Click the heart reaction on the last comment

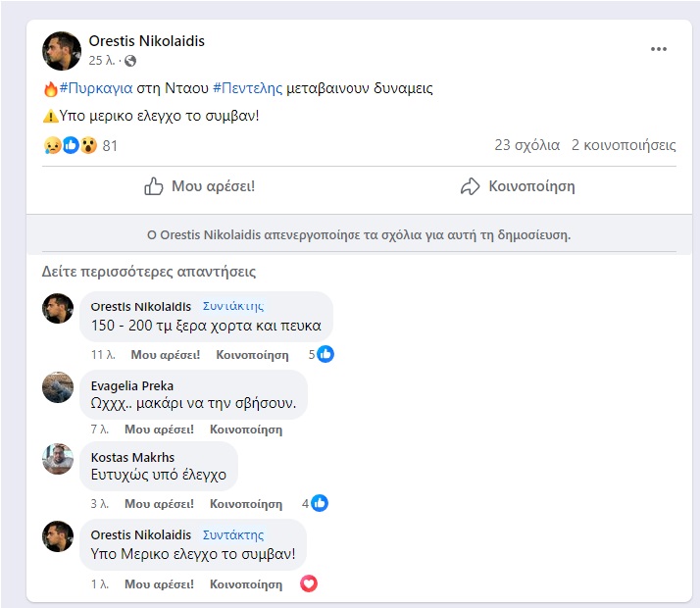point(309,583)
